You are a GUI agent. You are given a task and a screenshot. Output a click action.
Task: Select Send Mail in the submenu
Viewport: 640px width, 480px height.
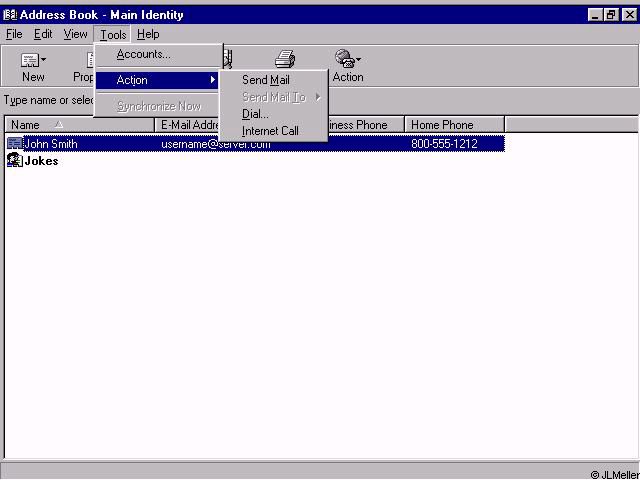(266, 80)
